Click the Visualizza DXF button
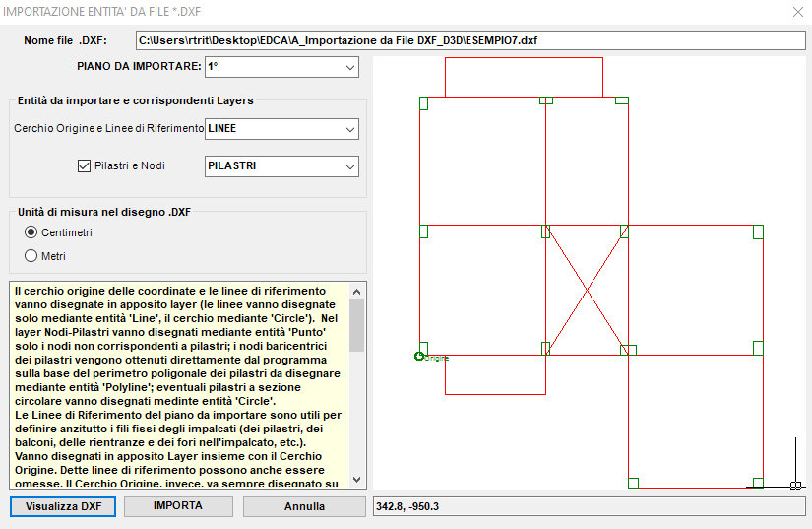This screenshot has height=529, width=812. (63, 506)
